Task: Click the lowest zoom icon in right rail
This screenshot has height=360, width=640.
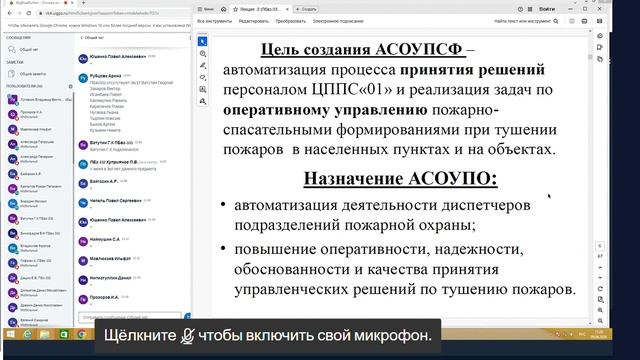Action: pyautogui.click(x=600, y=321)
